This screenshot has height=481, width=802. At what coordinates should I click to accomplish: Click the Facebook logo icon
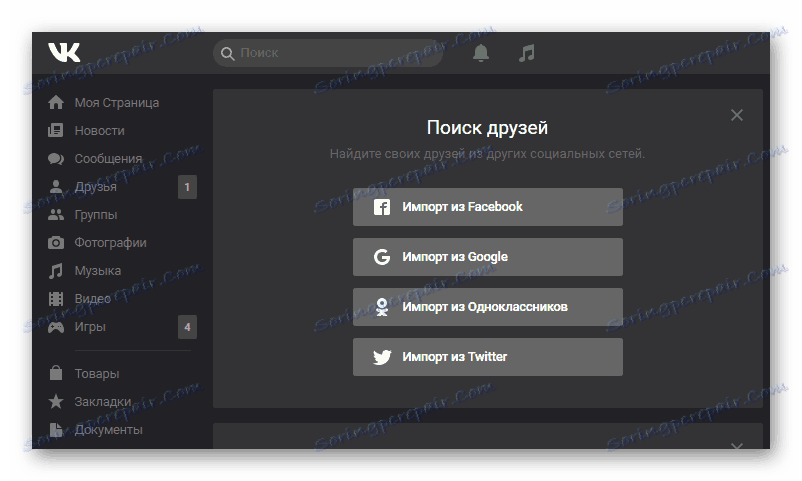tap(382, 207)
